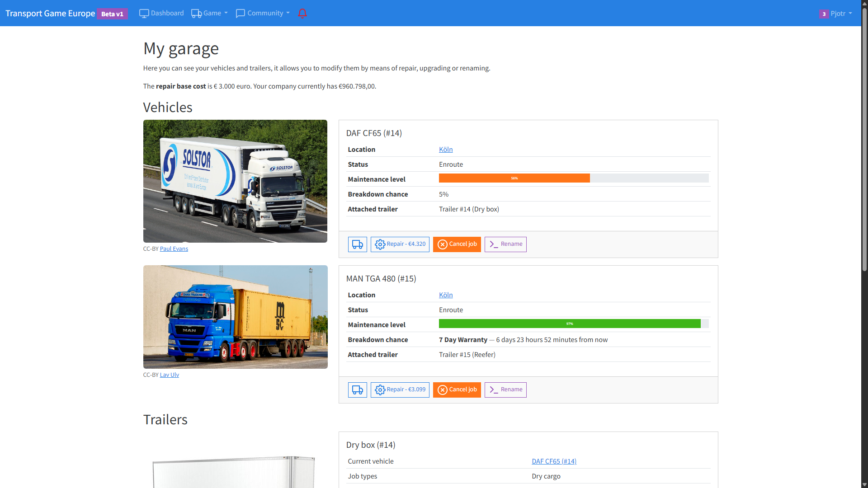This screenshot has width=868, height=488.
Task: Expand the Game dropdown menu
Action: [209, 13]
